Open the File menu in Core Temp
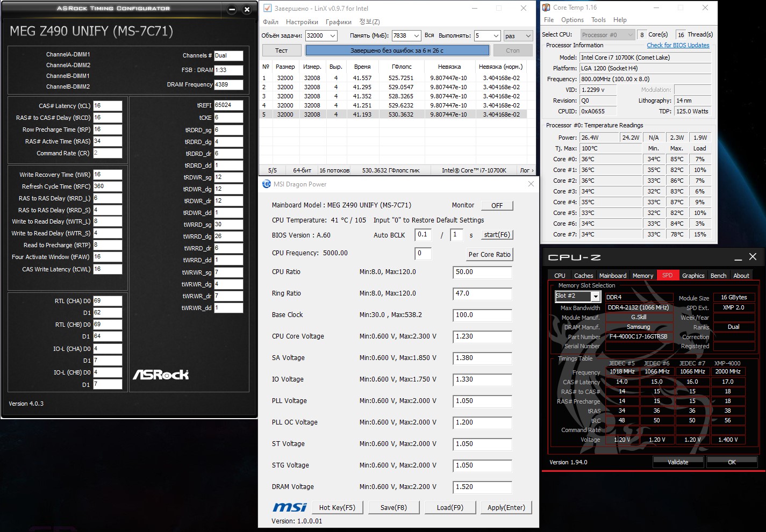This screenshot has width=766, height=532. pos(549,20)
